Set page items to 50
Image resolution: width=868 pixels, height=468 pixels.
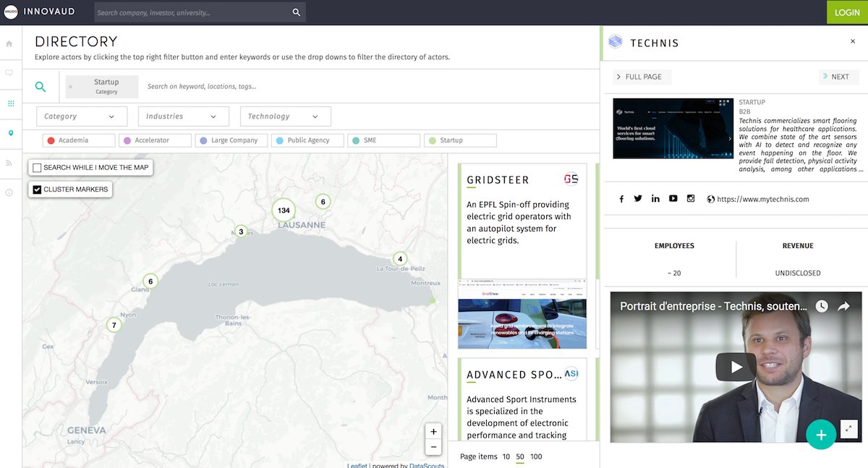pos(520,456)
